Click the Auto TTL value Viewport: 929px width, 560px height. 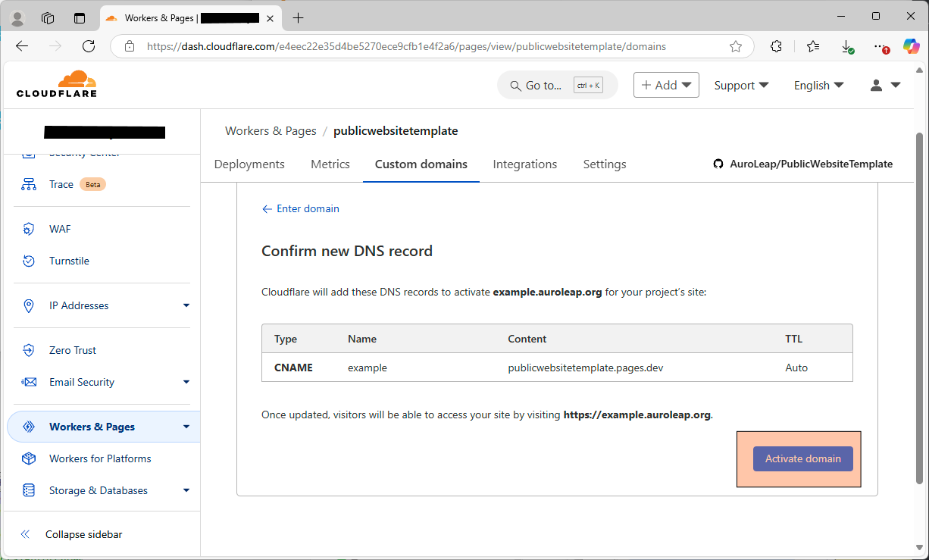[x=796, y=368]
